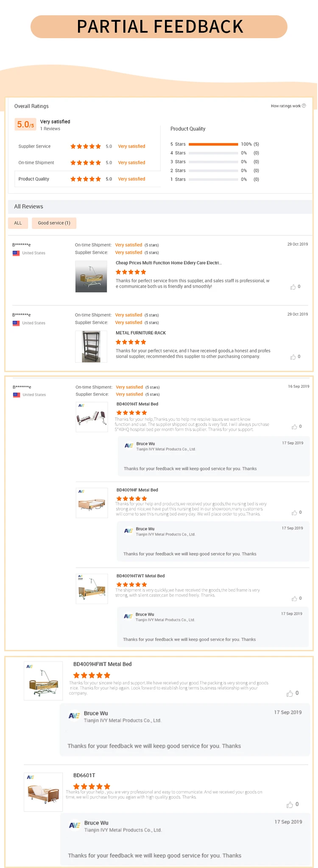Click the How ratings work help icon

304,106
